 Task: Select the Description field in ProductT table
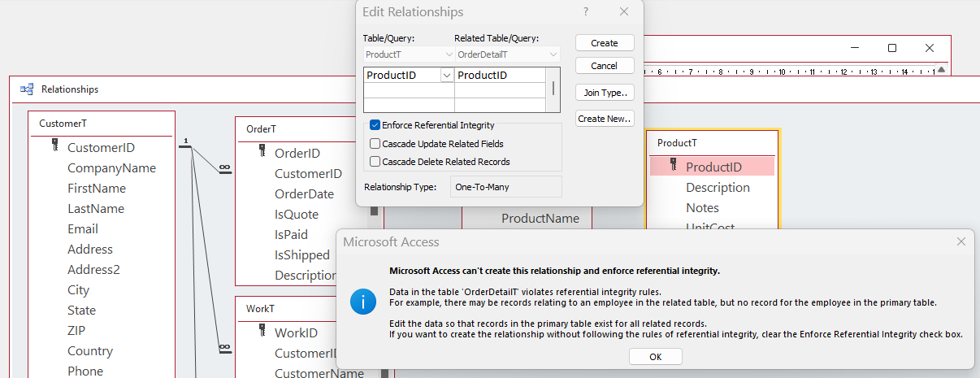click(718, 187)
